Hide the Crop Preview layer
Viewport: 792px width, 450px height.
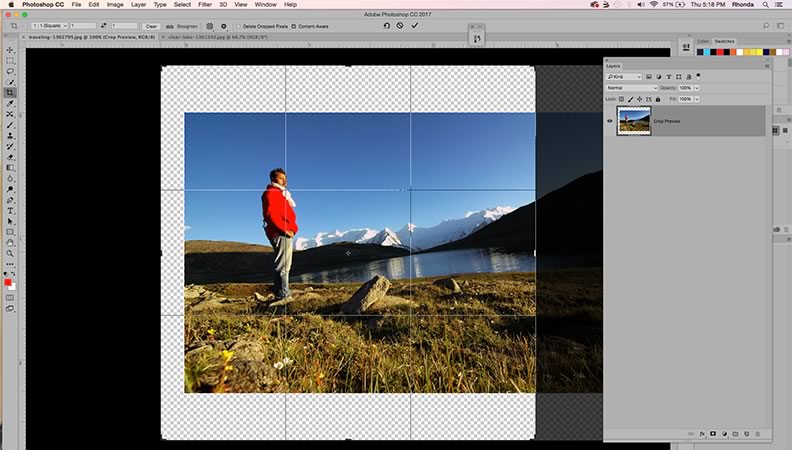(x=610, y=121)
